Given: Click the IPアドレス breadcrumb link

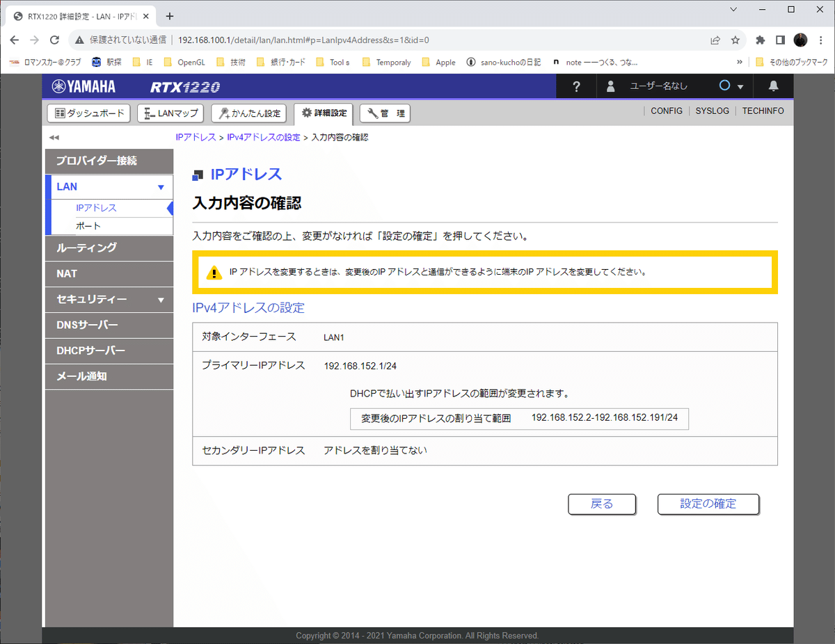Looking at the screenshot, I should 196,138.
